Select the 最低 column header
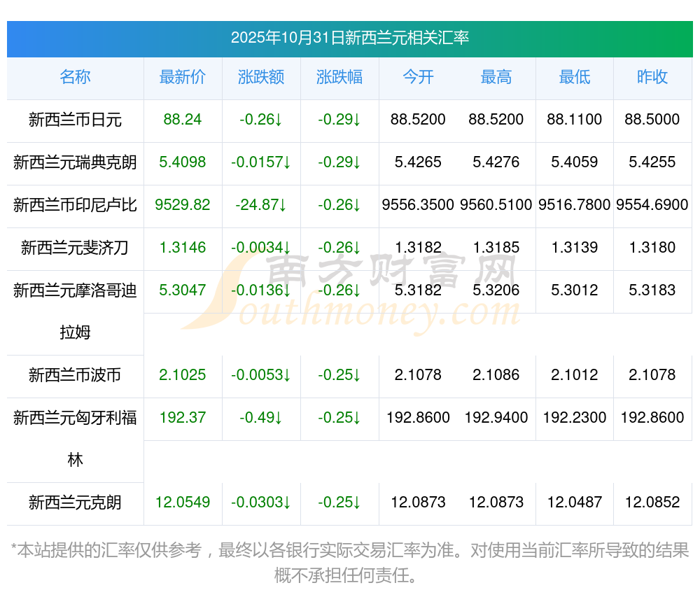Image resolution: width=700 pixels, height=597 pixels. [574, 77]
